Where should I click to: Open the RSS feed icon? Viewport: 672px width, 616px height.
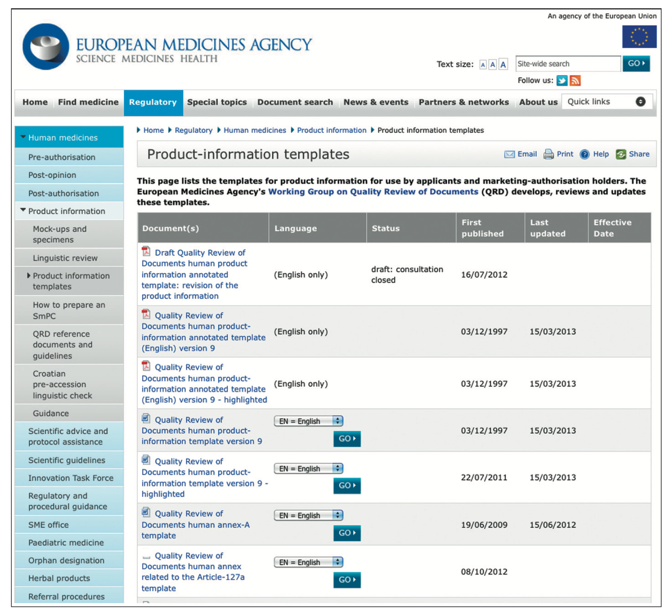(x=575, y=81)
